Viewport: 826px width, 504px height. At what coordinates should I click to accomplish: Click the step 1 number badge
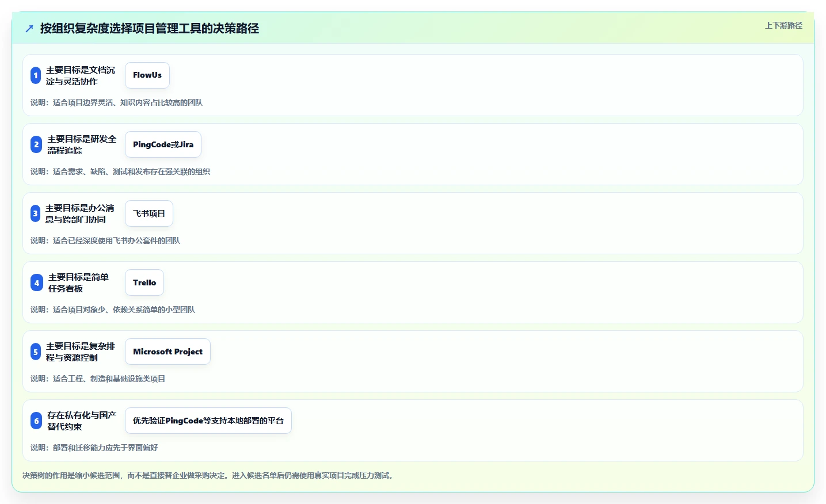point(36,75)
